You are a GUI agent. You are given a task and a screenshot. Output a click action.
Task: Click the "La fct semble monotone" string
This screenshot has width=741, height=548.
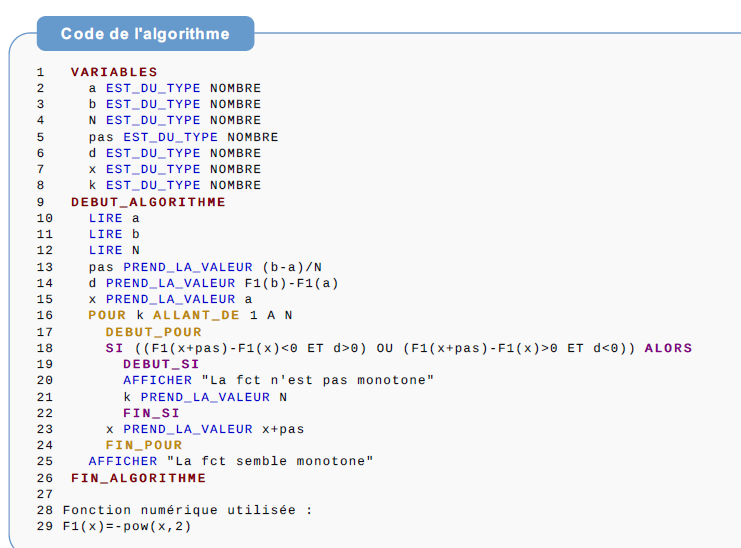[270, 461]
